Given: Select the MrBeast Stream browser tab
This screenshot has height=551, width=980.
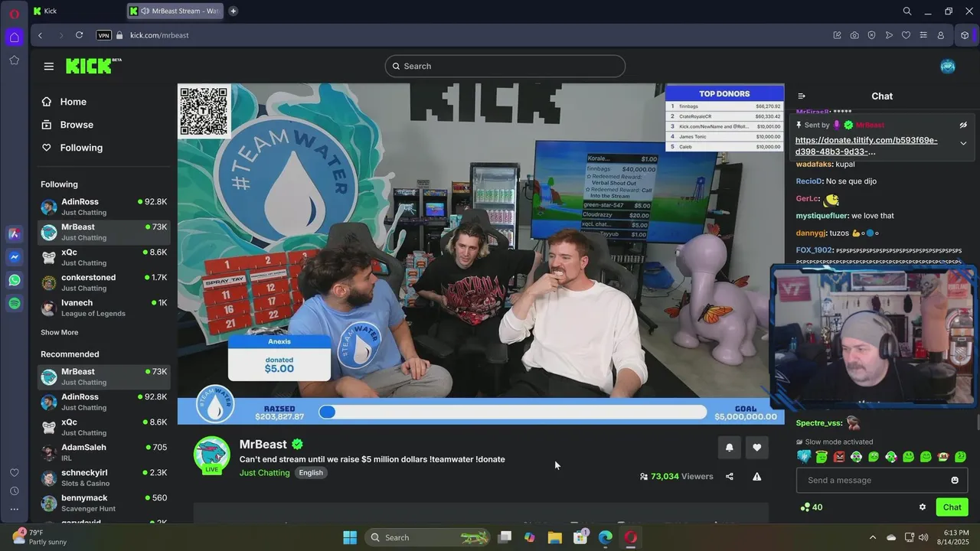Looking at the screenshot, I should 175,11.
